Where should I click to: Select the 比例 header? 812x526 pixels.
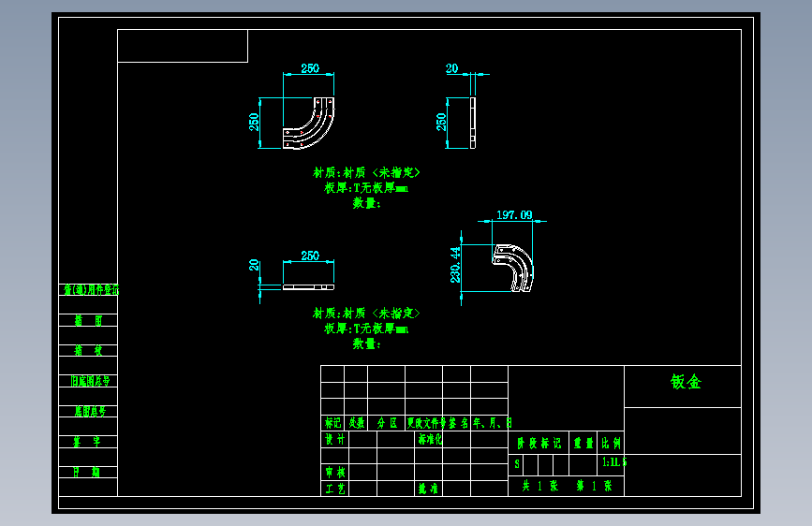611,443
